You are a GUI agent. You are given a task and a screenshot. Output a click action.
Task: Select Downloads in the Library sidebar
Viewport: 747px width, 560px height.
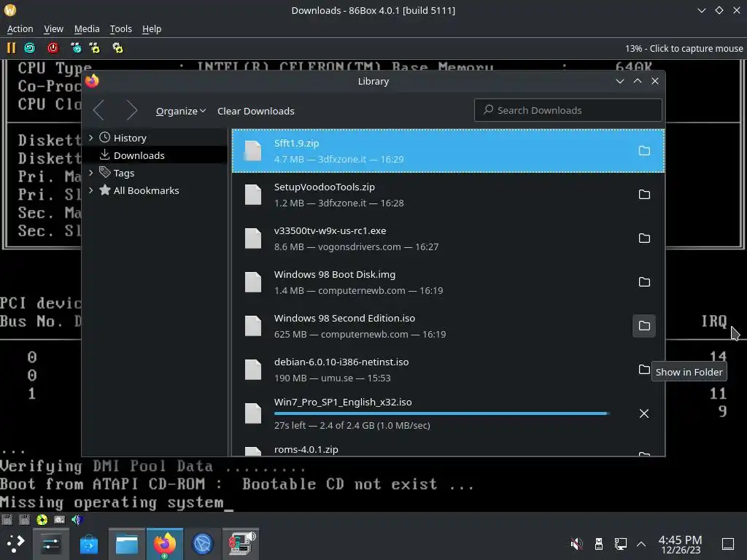[x=155, y=155]
